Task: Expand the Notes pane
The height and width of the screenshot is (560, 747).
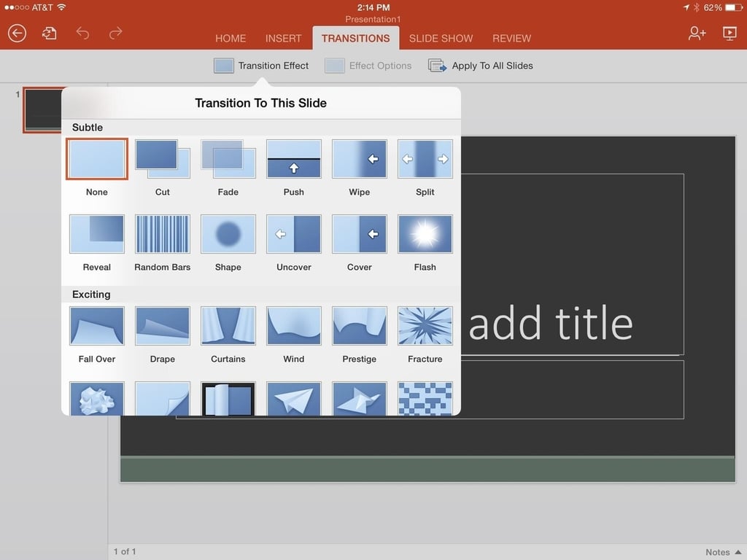Action: (723, 552)
